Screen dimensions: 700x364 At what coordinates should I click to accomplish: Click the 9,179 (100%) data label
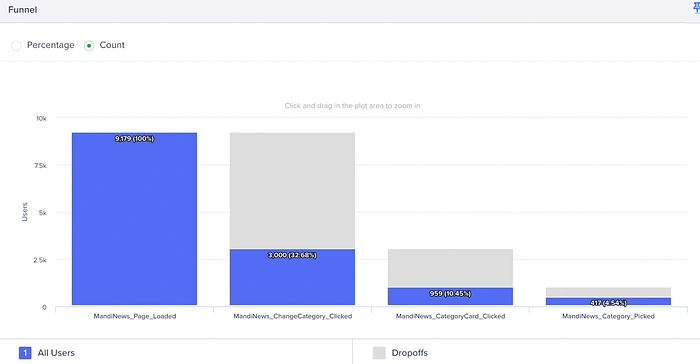[134, 138]
